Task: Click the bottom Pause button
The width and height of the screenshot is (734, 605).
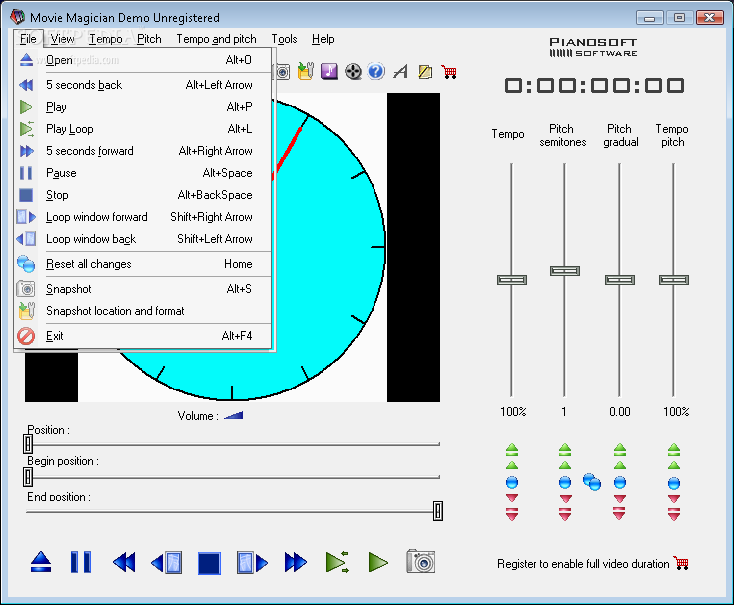Action: (x=81, y=562)
